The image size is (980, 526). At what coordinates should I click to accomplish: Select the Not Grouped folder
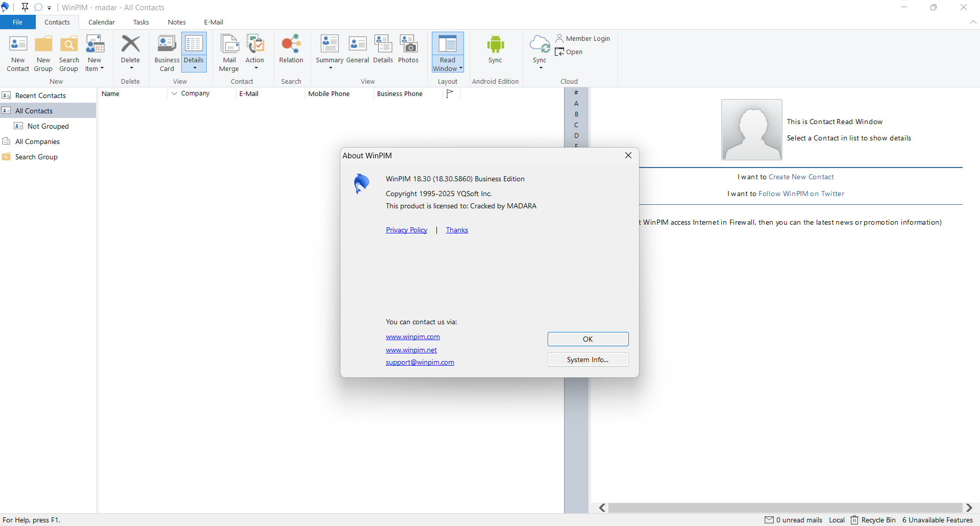tap(48, 126)
